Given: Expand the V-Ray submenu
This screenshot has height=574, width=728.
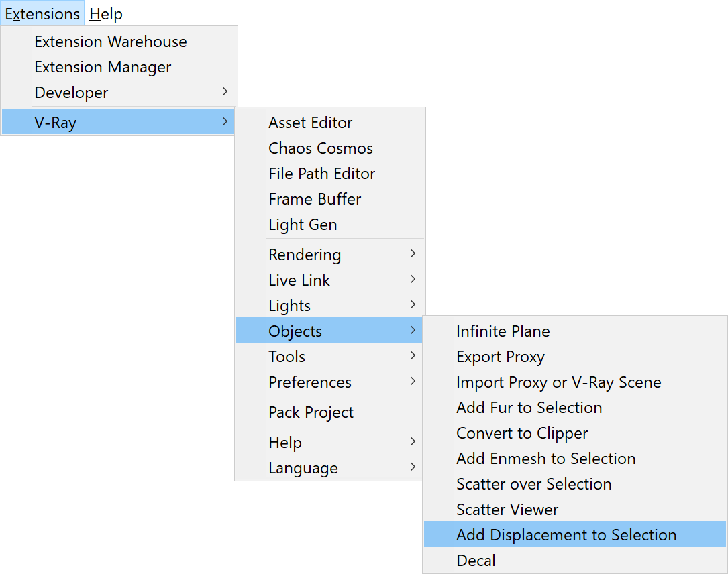Looking at the screenshot, I should [x=119, y=123].
